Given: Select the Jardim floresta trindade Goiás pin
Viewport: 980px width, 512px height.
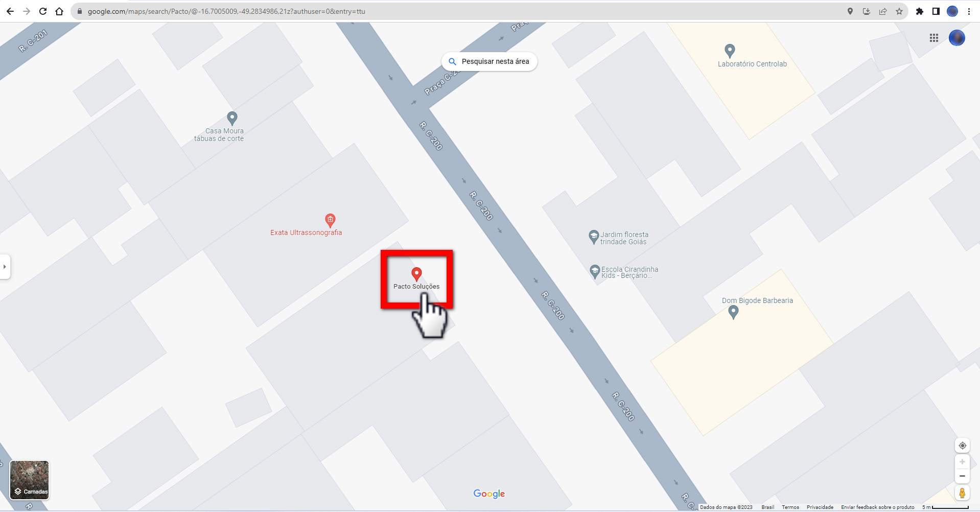Looking at the screenshot, I should 593,237.
